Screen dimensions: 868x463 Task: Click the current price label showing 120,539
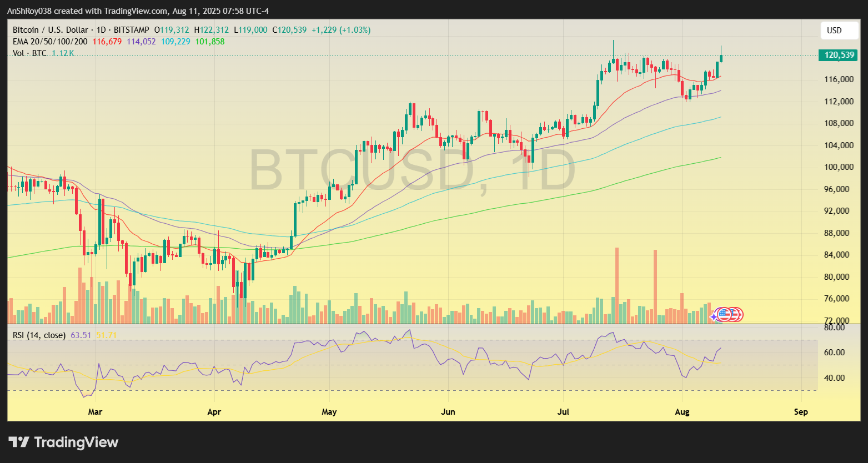pos(839,56)
